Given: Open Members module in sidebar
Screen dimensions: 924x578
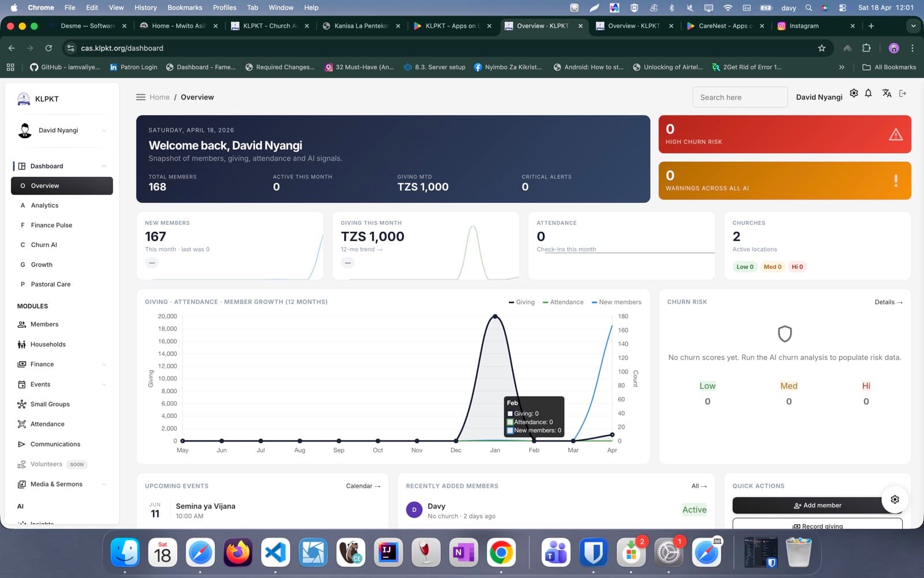Looking at the screenshot, I should [x=44, y=324].
